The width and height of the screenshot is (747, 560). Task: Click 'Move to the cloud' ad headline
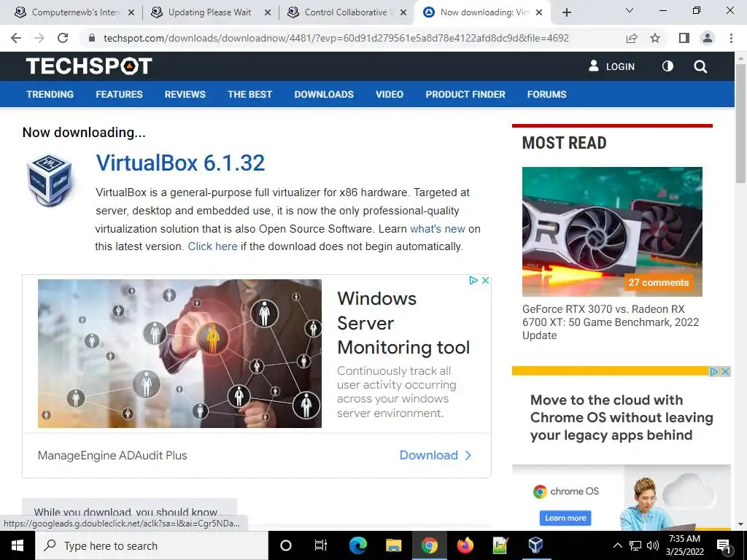[622, 417]
